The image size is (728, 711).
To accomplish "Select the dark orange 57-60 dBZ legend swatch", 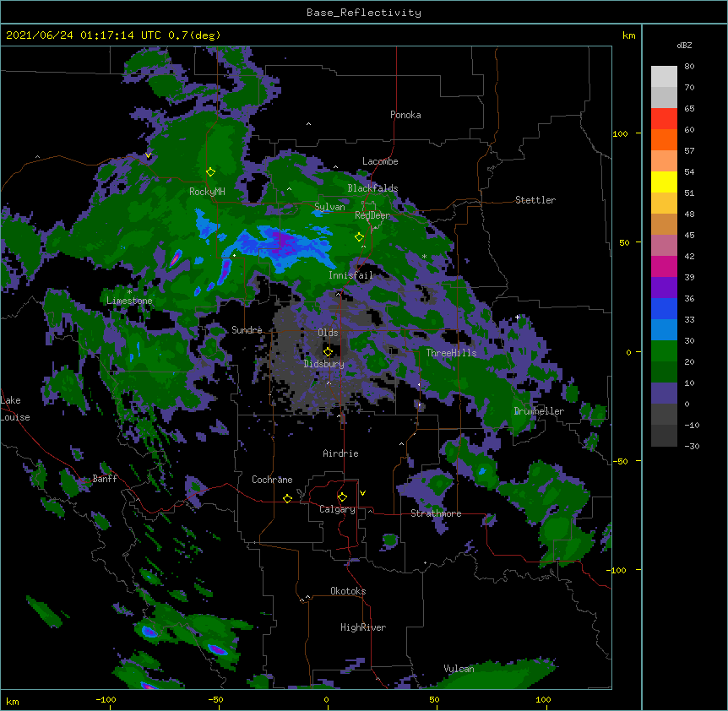I will coord(664,139).
